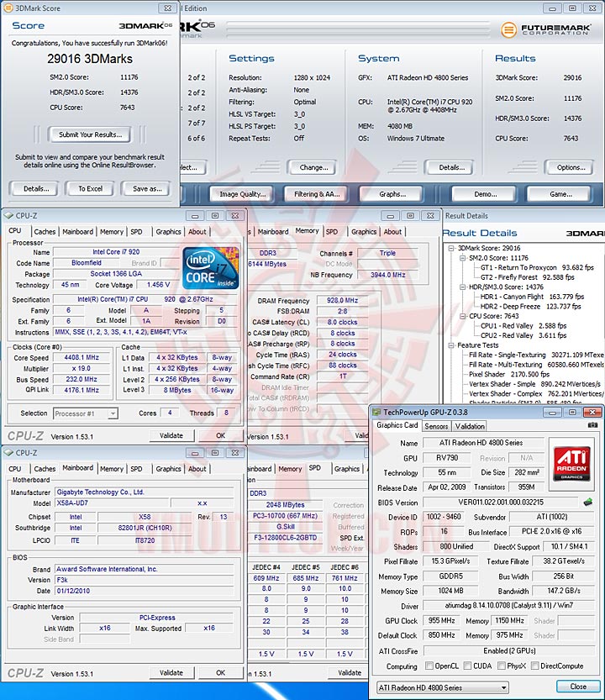The image size is (605, 700).
Task: Collapse the HDR/SM3.0 Score: 14376 node
Action: [462, 287]
